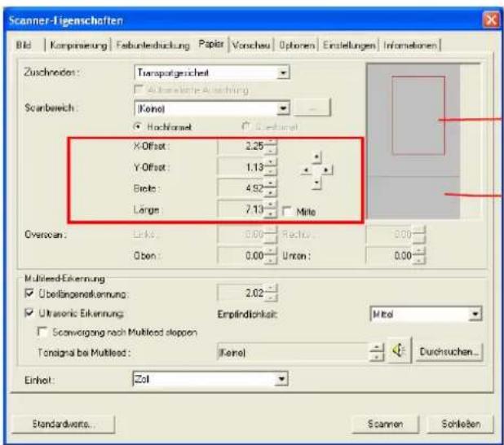Click the Durchsuchen button
Viewport: 504px width, 445px height.
[449, 352]
